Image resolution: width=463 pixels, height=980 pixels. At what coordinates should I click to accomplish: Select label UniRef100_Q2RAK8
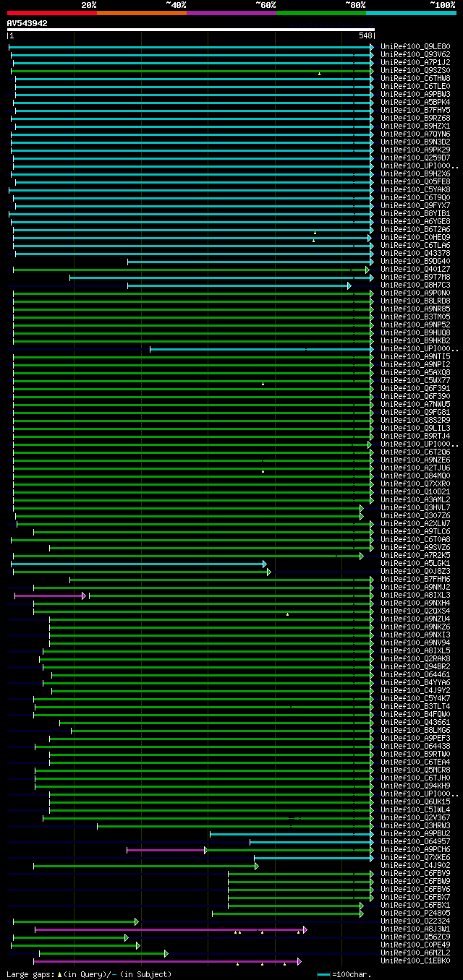415,659
